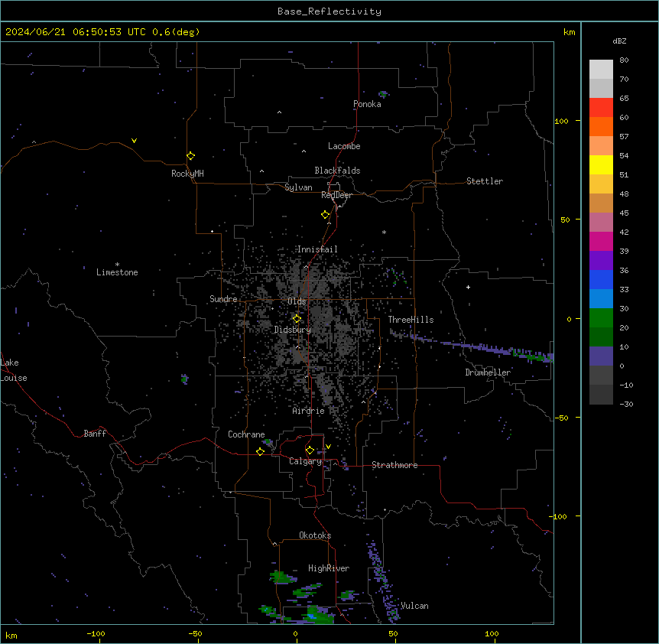Click the white asterisk marker above Limestone

pyautogui.click(x=117, y=265)
